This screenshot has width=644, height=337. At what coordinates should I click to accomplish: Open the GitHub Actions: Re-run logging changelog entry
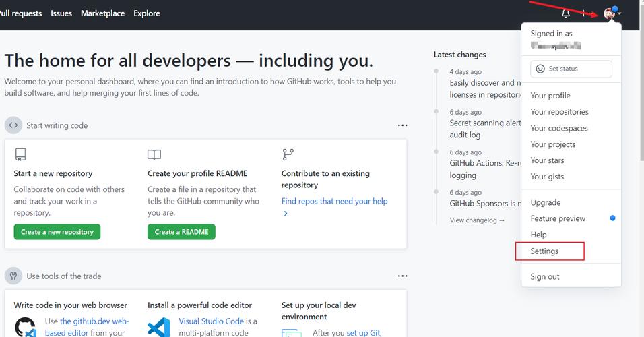(x=485, y=169)
